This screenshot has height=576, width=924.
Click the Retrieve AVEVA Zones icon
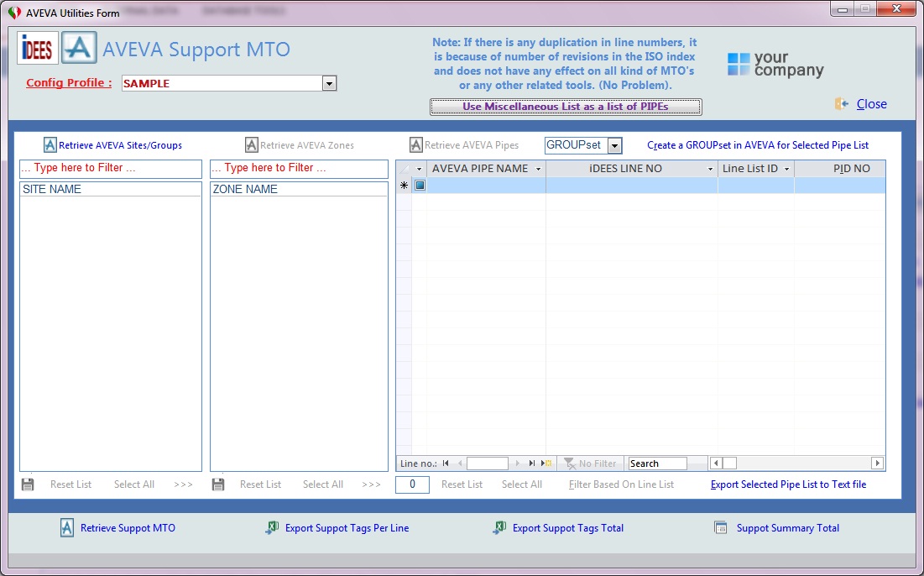tap(252, 145)
